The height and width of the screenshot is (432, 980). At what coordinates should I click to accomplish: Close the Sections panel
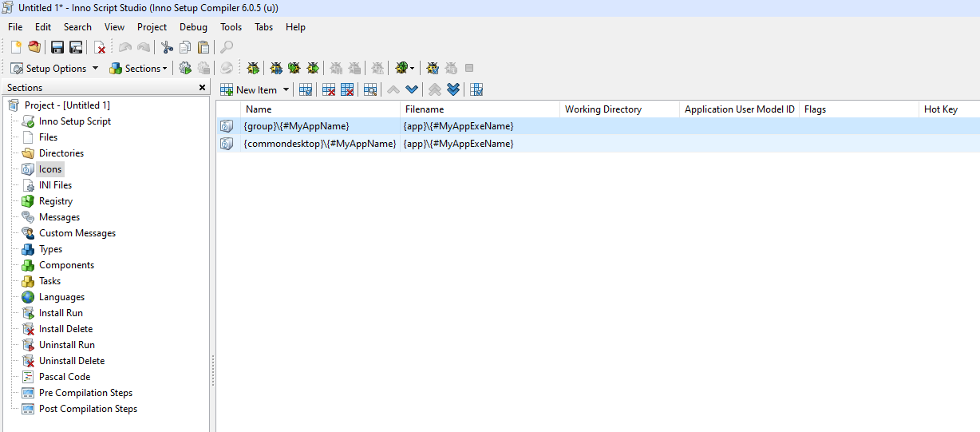(202, 88)
